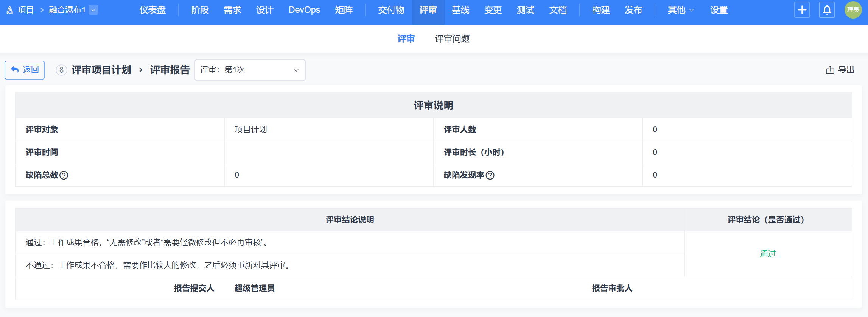Screen dimensions: 868x317
Task: Show help for 缺陷总数
Action: 64,175
